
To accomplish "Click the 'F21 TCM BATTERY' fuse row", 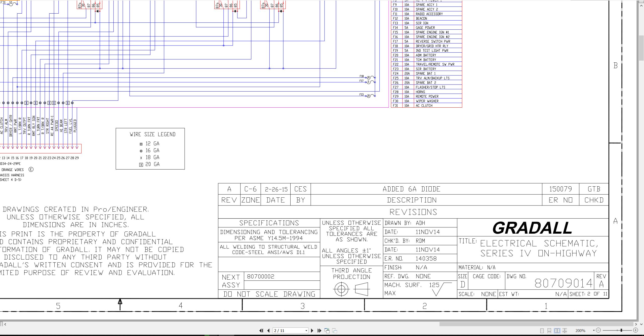I will point(427,60).
